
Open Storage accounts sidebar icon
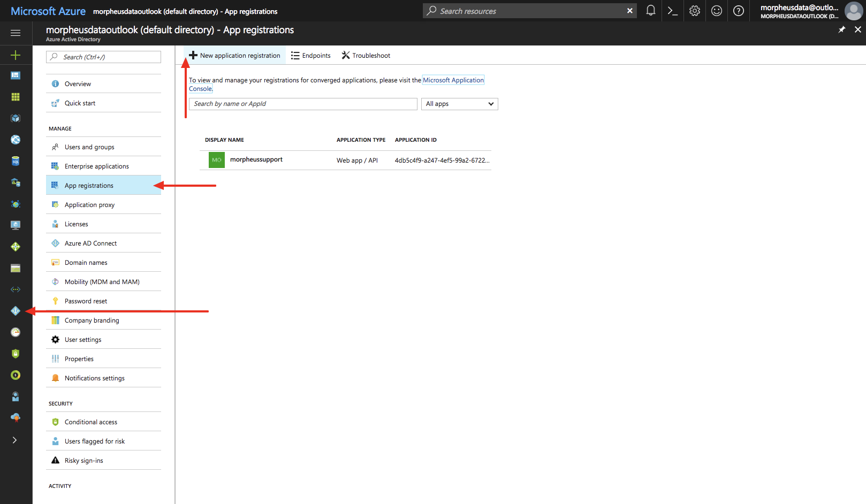point(16,268)
